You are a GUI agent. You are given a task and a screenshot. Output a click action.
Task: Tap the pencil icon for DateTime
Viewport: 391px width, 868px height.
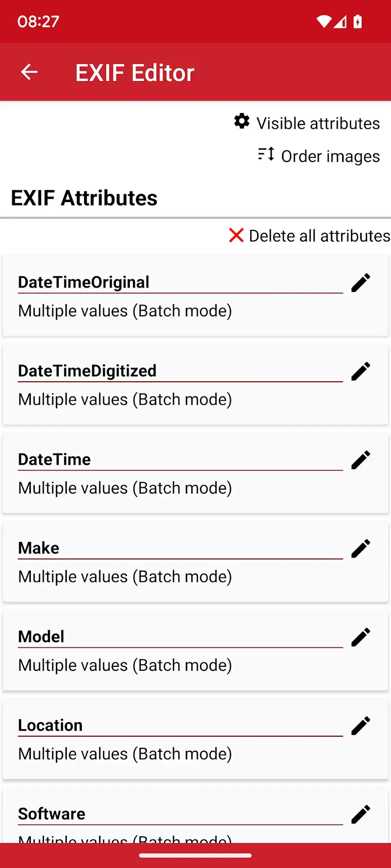pos(361,460)
